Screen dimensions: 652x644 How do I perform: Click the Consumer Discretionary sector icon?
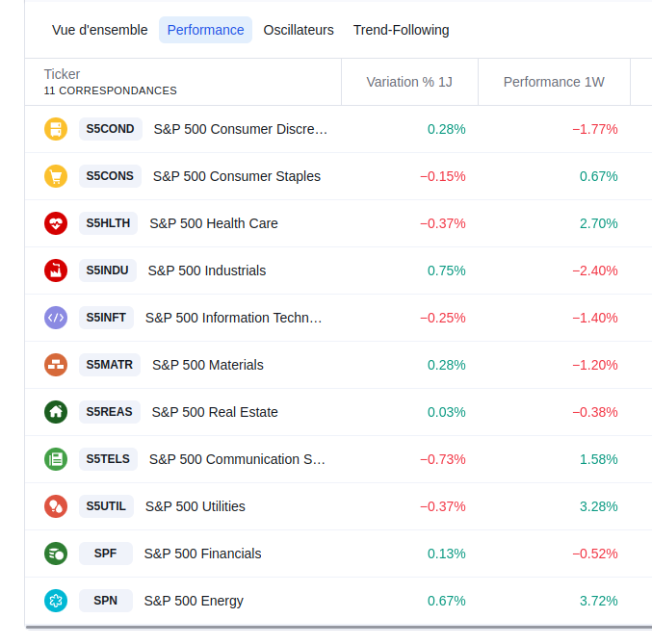click(x=56, y=129)
